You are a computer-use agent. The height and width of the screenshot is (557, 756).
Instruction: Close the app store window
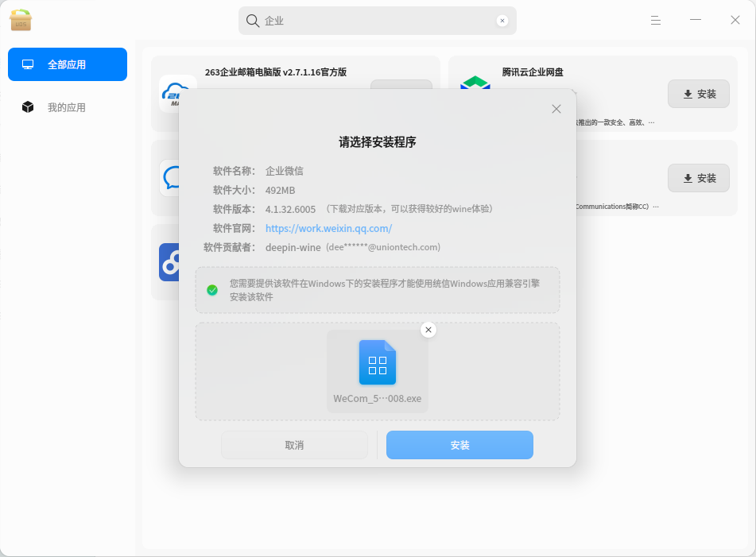(x=735, y=20)
